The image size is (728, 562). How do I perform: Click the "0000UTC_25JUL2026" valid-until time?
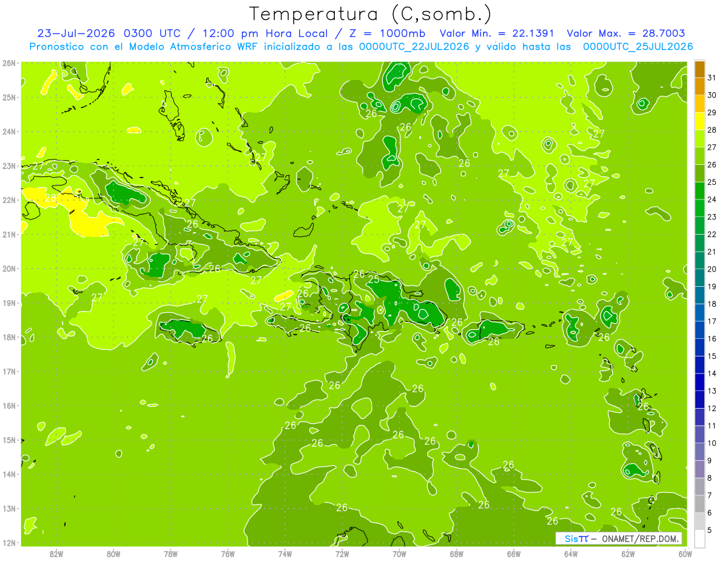pos(638,47)
